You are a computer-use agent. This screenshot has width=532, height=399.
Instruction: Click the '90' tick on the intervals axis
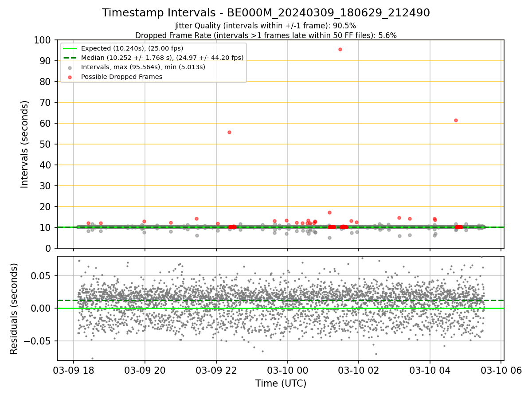click(x=45, y=61)
